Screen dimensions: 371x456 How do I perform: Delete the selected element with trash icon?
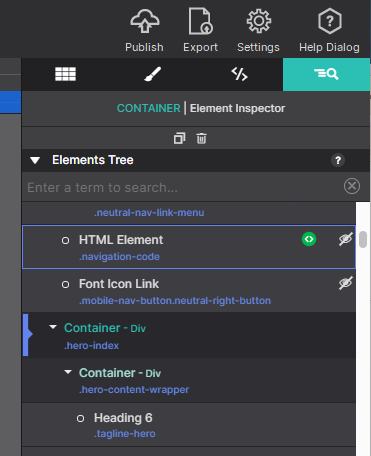pyautogui.click(x=201, y=138)
